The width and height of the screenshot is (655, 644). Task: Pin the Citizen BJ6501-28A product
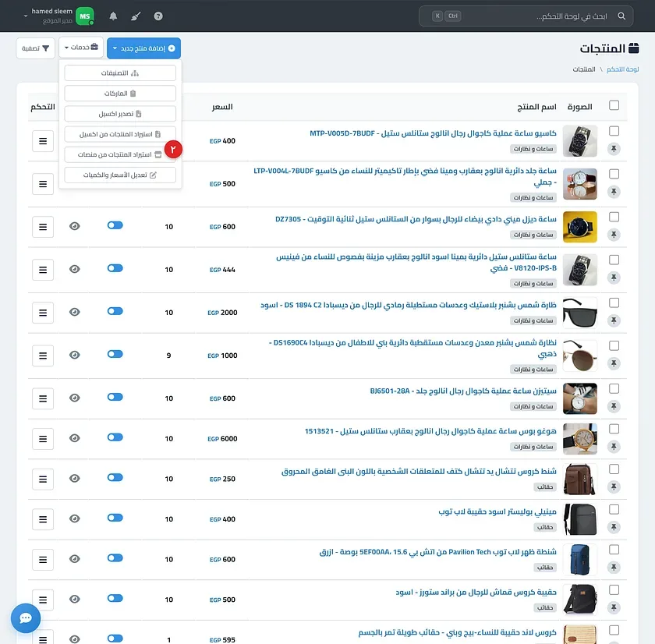[614, 406]
